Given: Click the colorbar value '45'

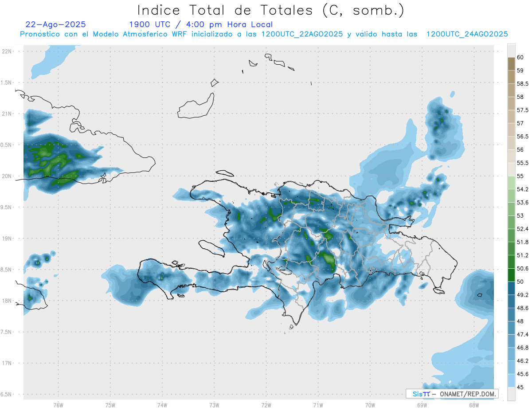Looking at the screenshot, I should 520,388.
